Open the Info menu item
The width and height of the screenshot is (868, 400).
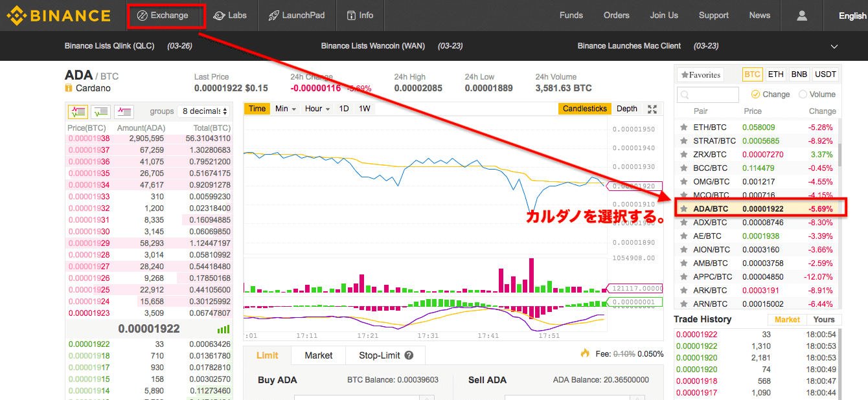point(360,16)
